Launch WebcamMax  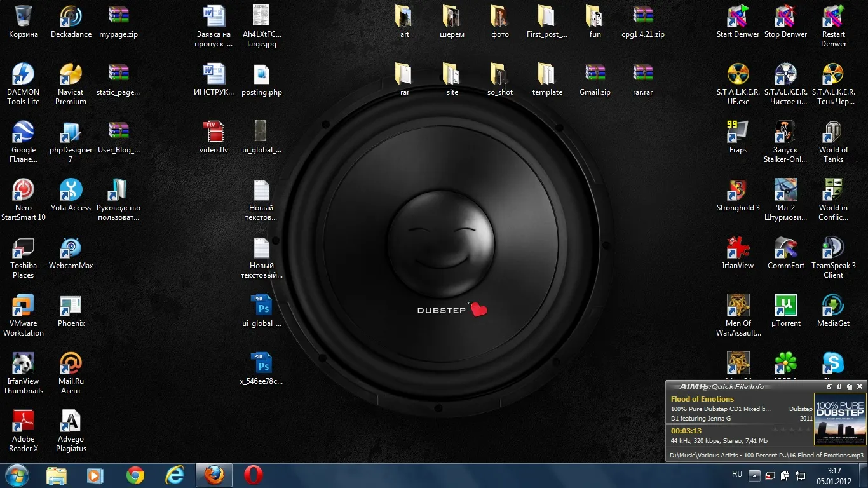(71, 253)
